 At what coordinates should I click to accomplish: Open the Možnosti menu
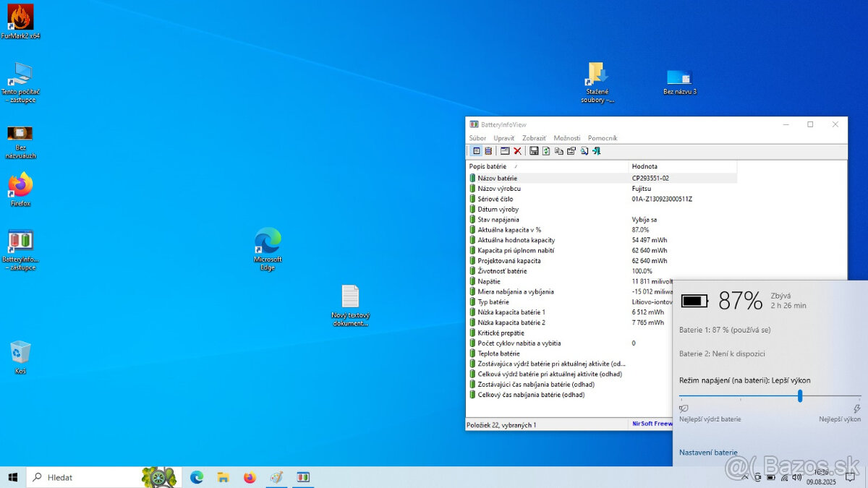567,138
